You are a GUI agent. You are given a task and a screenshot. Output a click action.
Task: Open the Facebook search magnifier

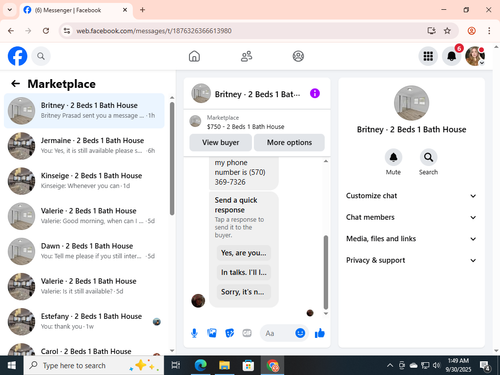tap(41, 56)
